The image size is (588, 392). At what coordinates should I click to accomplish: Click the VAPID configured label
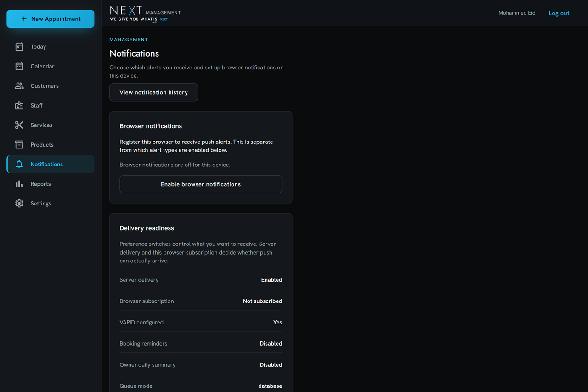coord(141,322)
